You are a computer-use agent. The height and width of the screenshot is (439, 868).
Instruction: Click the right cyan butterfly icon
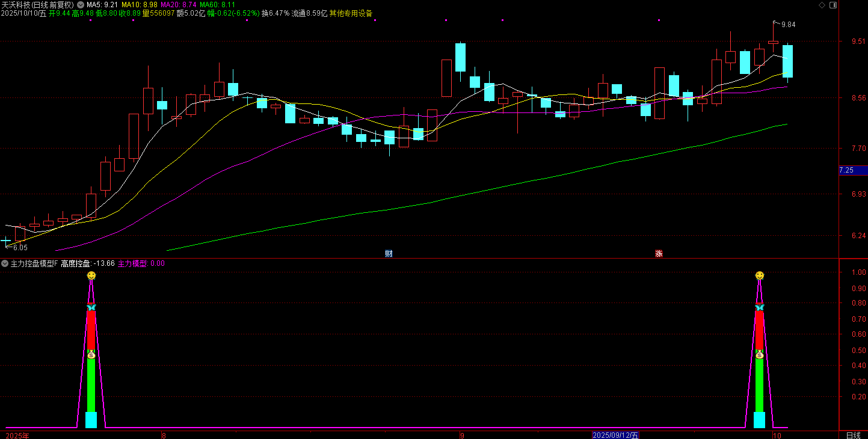(760, 307)
